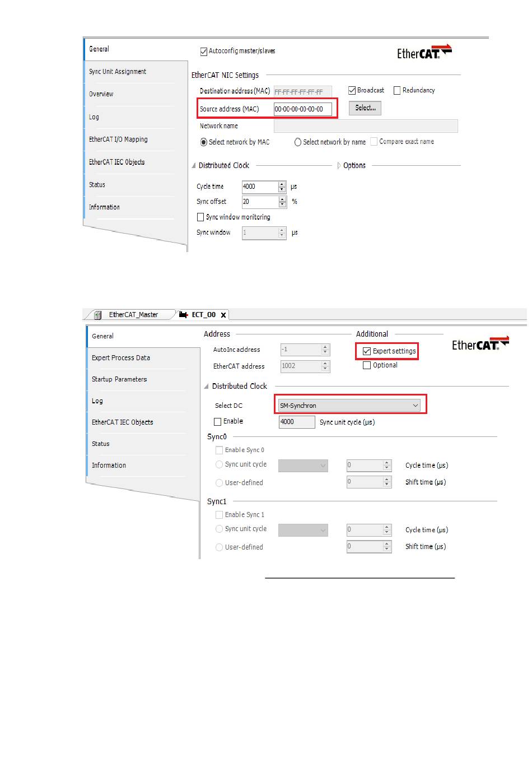Open Sync1 sync unit cycle dropdown
The image size is (532, 777).
(303, 530)
